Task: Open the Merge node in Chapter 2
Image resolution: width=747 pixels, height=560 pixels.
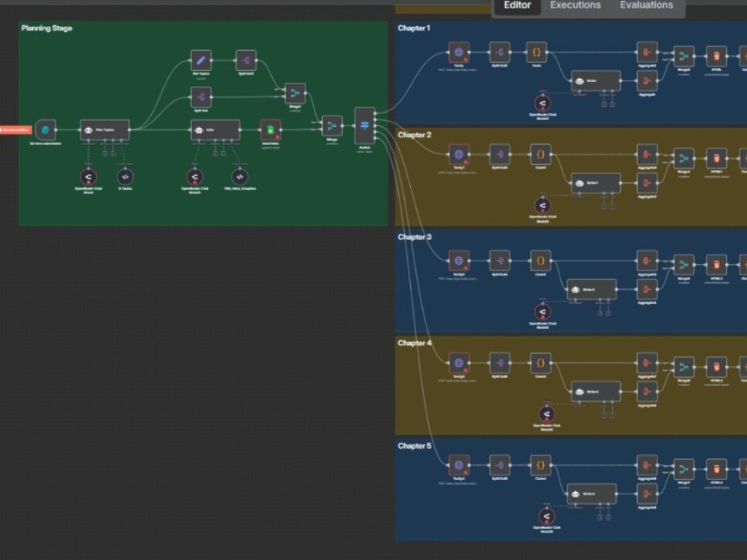Action: (684, 158)
